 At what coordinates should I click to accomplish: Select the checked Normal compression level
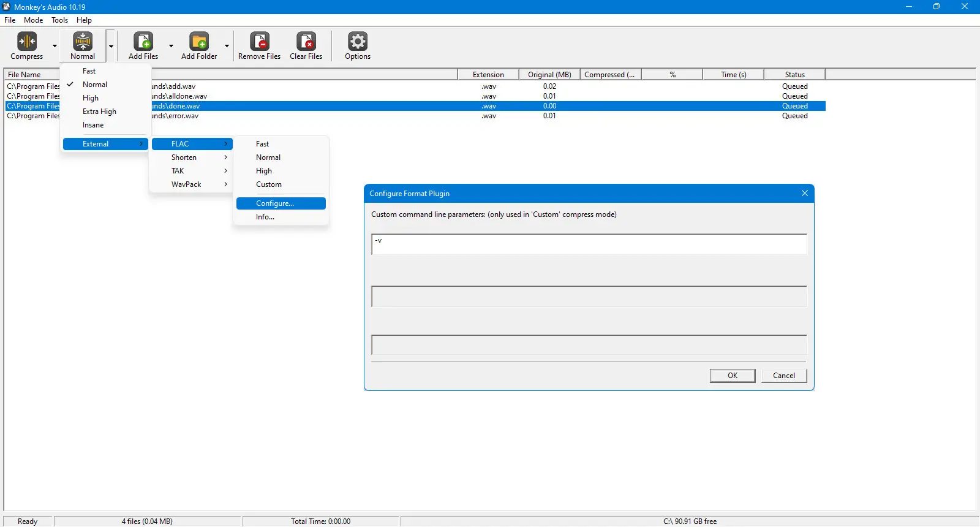coord(105,85)
